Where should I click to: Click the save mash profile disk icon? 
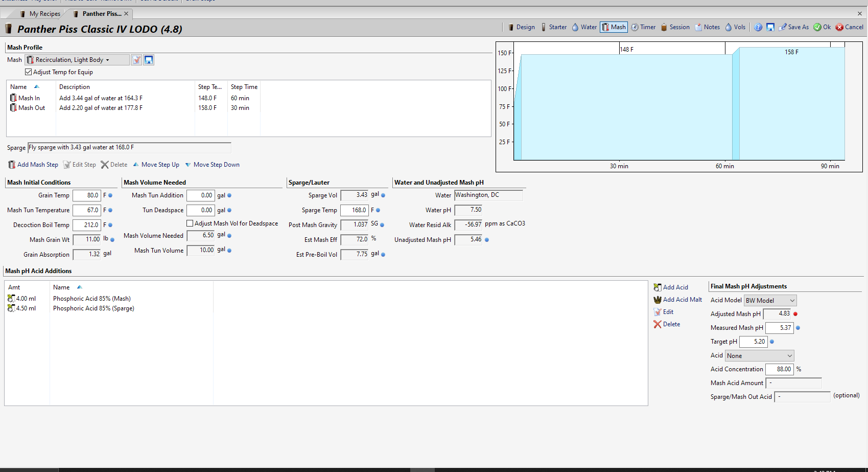click(149, 60)
